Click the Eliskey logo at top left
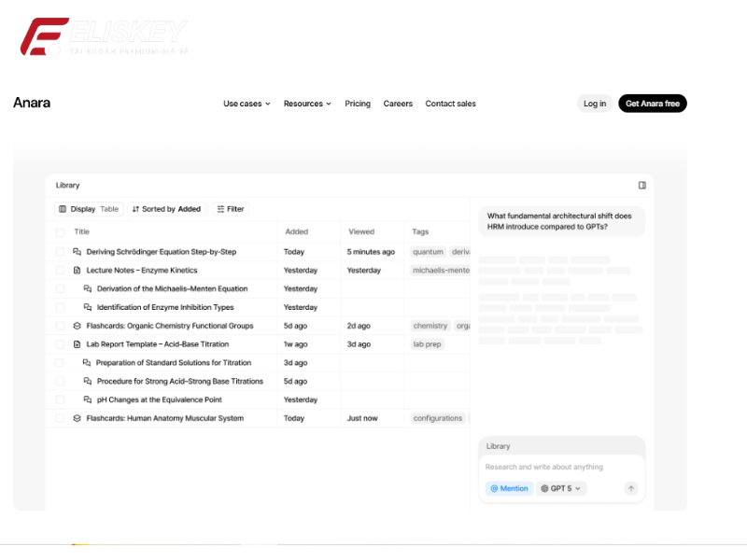This screenshot has width=747, height=560. pyautogui.click(x=103, y=37)
